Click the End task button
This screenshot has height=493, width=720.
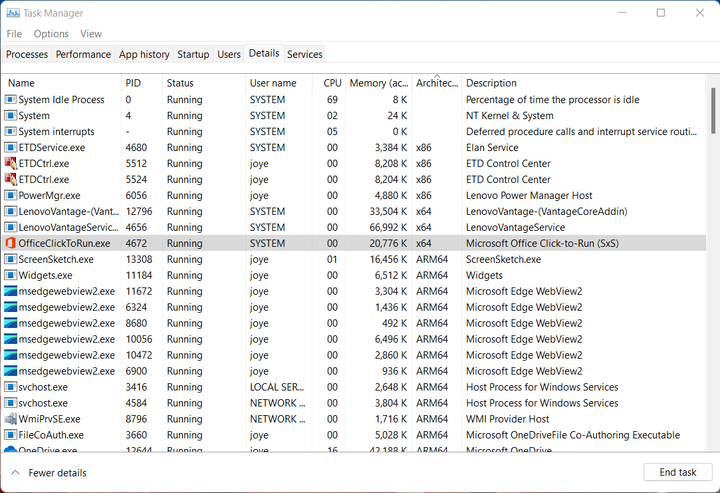click(x=678, y=472)
